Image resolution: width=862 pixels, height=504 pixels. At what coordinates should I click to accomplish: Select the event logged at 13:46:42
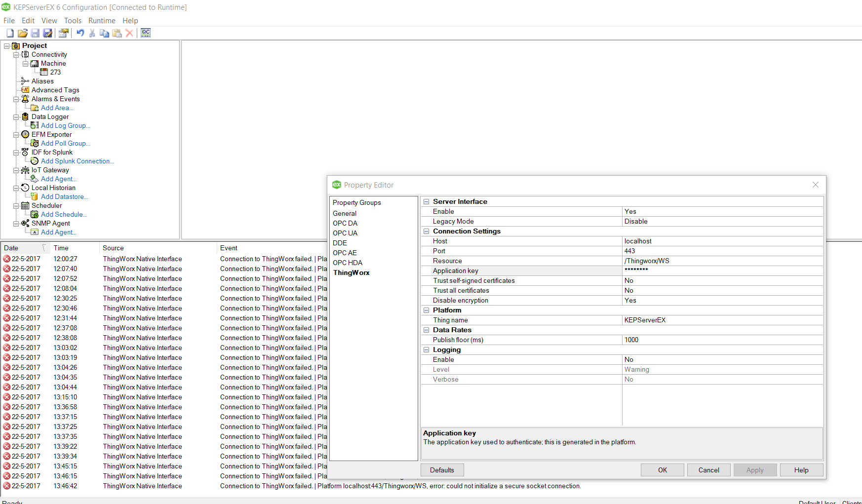pos(292,486)
